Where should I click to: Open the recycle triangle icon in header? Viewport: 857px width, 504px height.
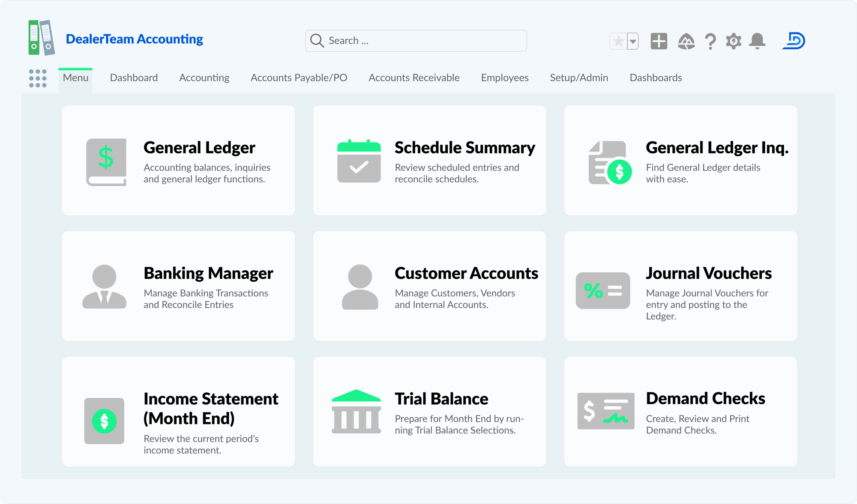686,41
